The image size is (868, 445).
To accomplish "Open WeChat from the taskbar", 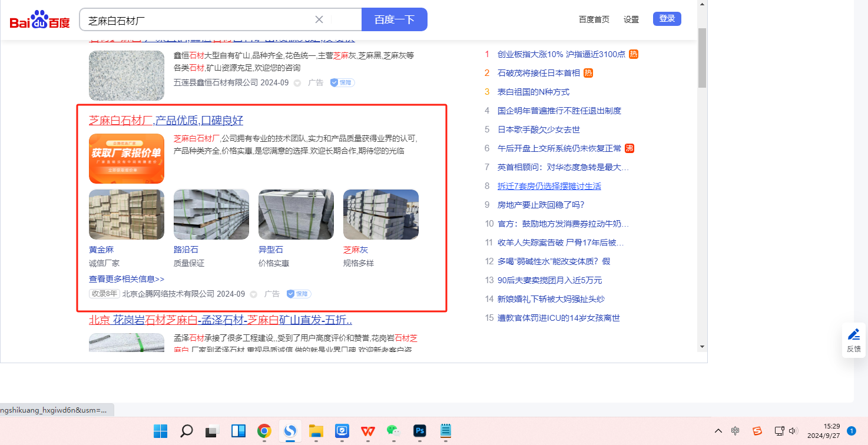I will click(393, 431).
